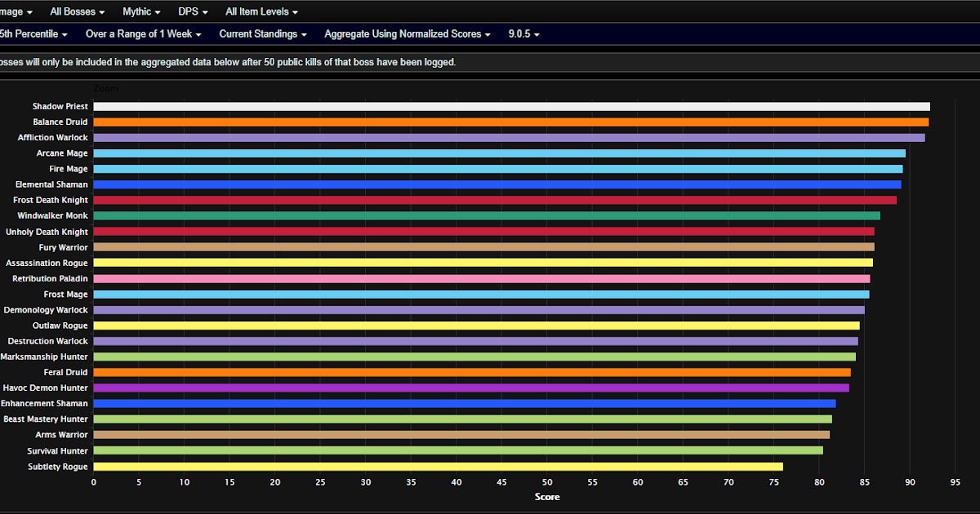The height and width of the screenshot is (514, 980).
Task: Open the All Item Levels dropdown
Action: (261, 12)
